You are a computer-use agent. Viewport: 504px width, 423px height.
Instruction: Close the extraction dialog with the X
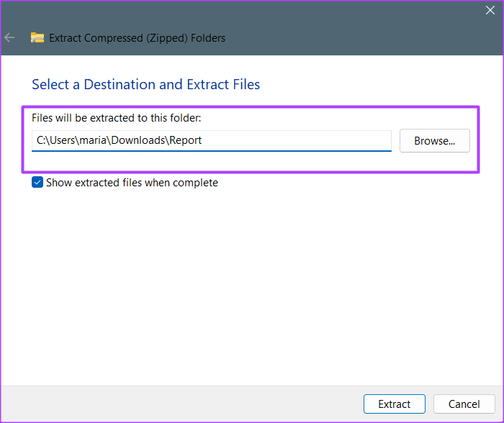(490, 10)
